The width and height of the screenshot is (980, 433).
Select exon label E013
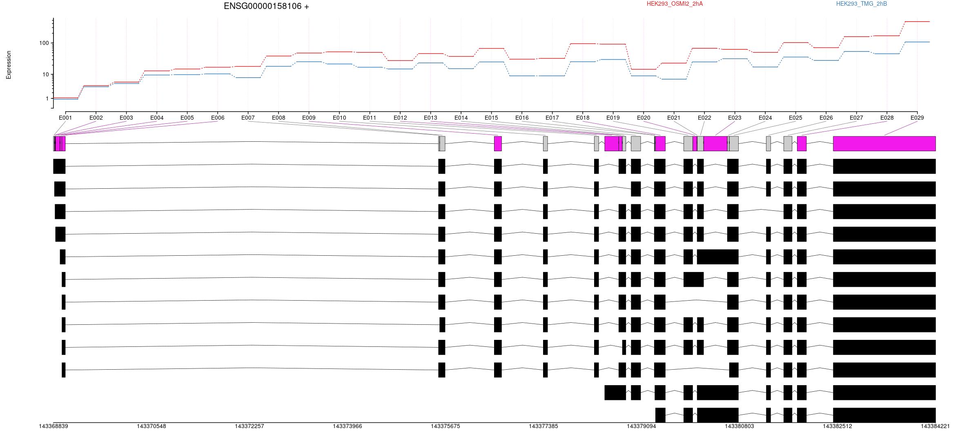pyautogui.click(x=430, y=118)
